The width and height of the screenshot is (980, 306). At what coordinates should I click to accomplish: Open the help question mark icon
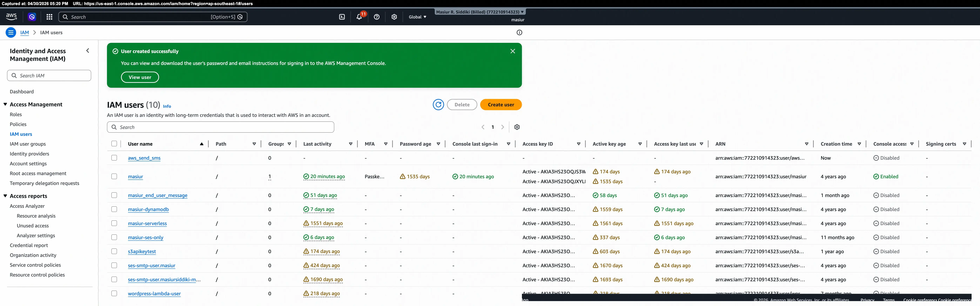coord(377,17)
